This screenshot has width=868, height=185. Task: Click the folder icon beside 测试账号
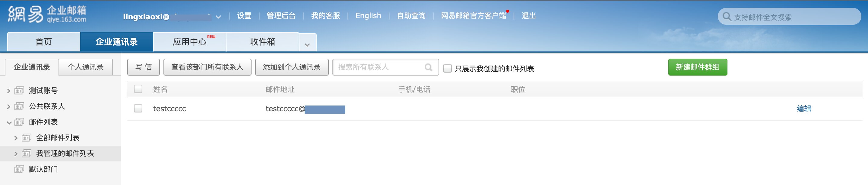(x=19, y=90)
